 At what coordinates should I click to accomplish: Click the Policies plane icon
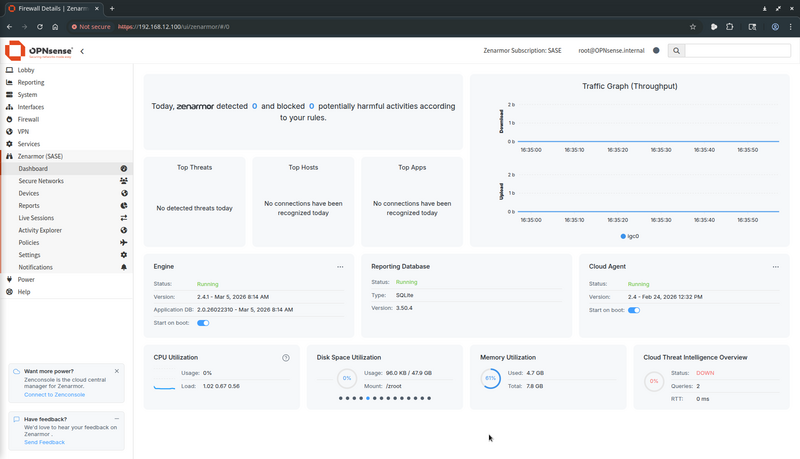[123, 242]
